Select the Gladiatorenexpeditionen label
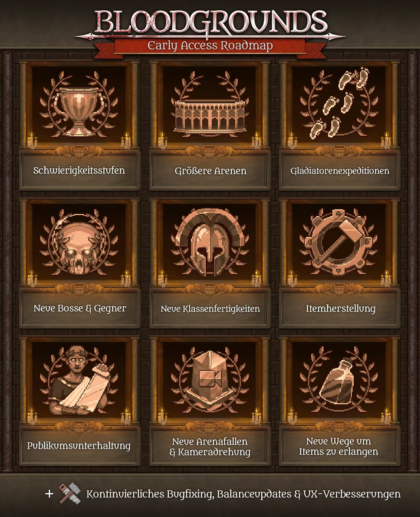The height and width of the screenshot is (517, 420). [340, 171]
